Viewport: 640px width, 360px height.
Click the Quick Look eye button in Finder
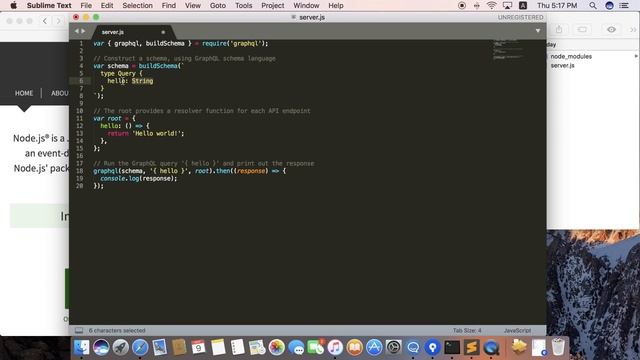[611, 29]
